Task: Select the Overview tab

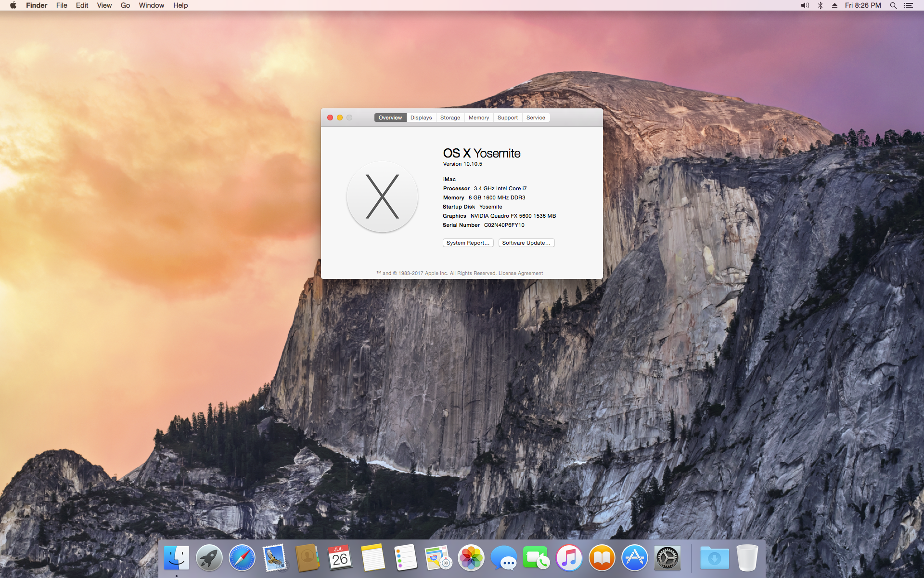Action: click(x=390, y=118)
